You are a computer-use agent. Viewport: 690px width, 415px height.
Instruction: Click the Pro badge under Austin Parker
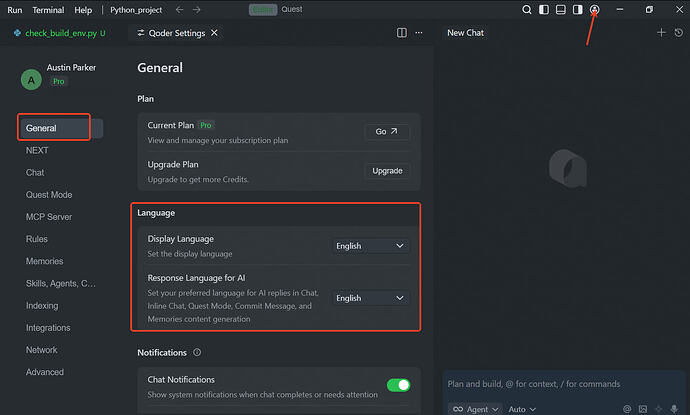click(x=59, y=81)
